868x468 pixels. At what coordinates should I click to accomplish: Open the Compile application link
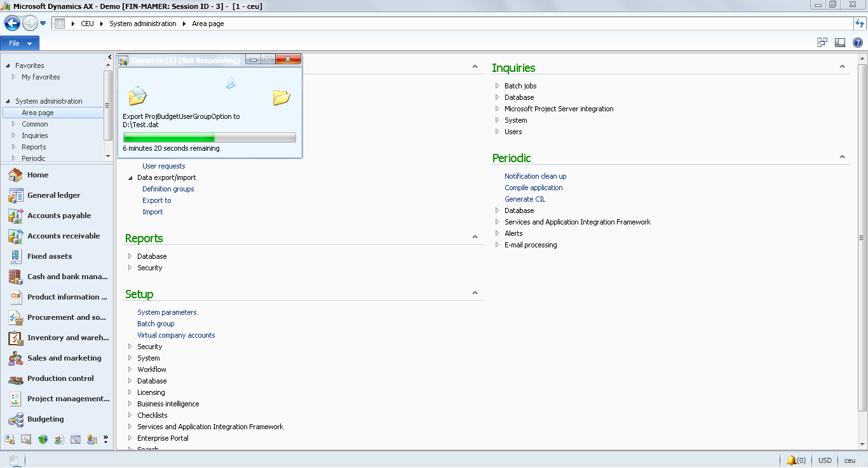534,188
